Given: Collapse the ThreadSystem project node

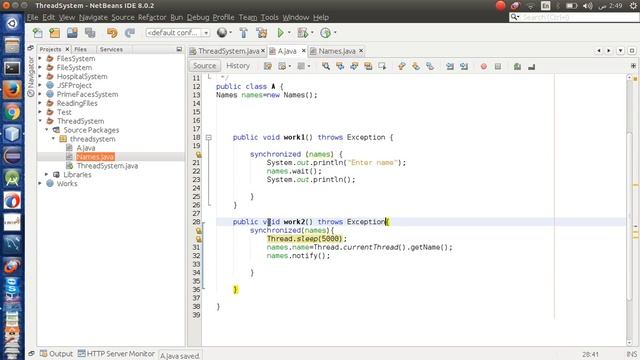Looking at the screenshot, I should point(40,121).
